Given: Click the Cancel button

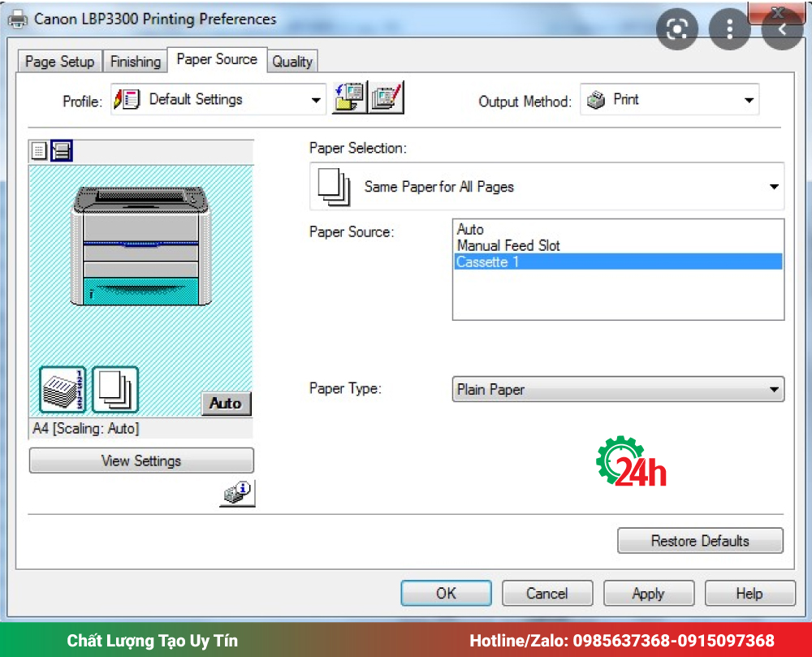Looking at the screenshot, I should pos(546,594).
